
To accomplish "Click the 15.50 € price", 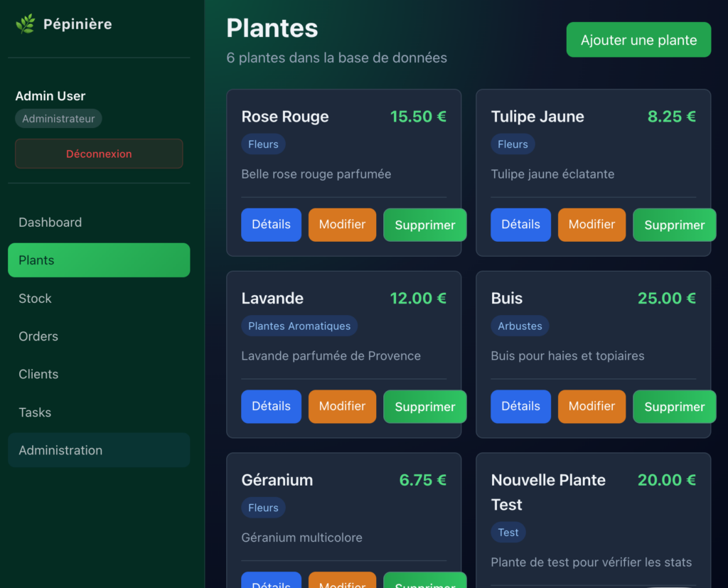I will (x=418, y=117).
